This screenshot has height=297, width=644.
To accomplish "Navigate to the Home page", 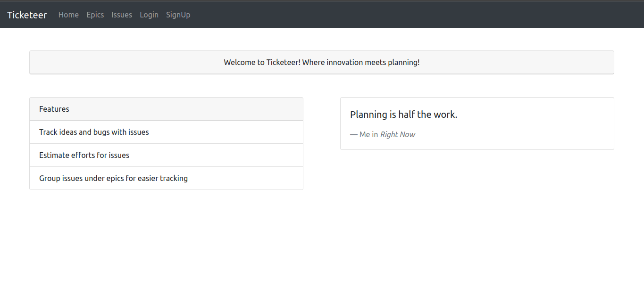I will 68,15.
